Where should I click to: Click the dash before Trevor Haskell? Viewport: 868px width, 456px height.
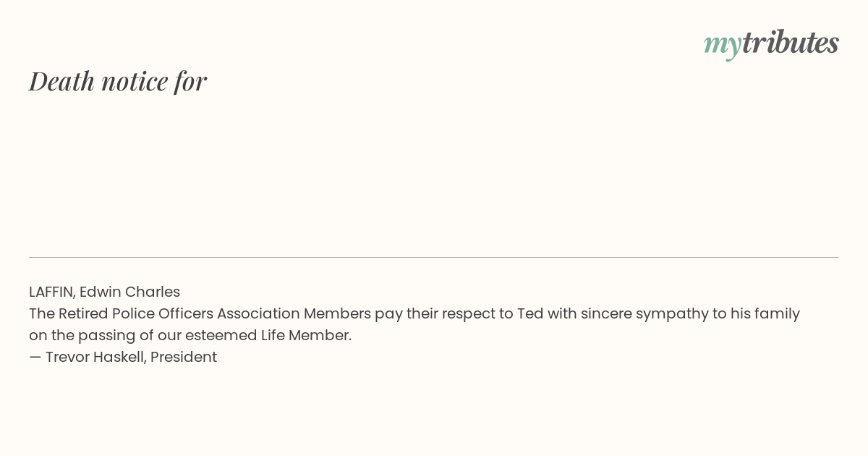(35, 357)
